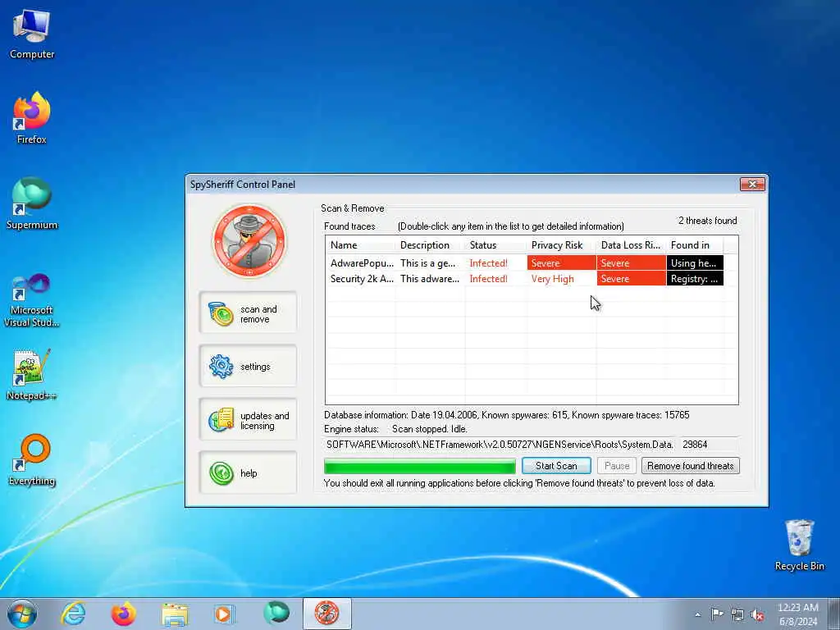Click the 'Scan stopped. Idle.' engine status
Image resolution: width=840 pixels, height=630 pixels.
(x=429, y=428)
